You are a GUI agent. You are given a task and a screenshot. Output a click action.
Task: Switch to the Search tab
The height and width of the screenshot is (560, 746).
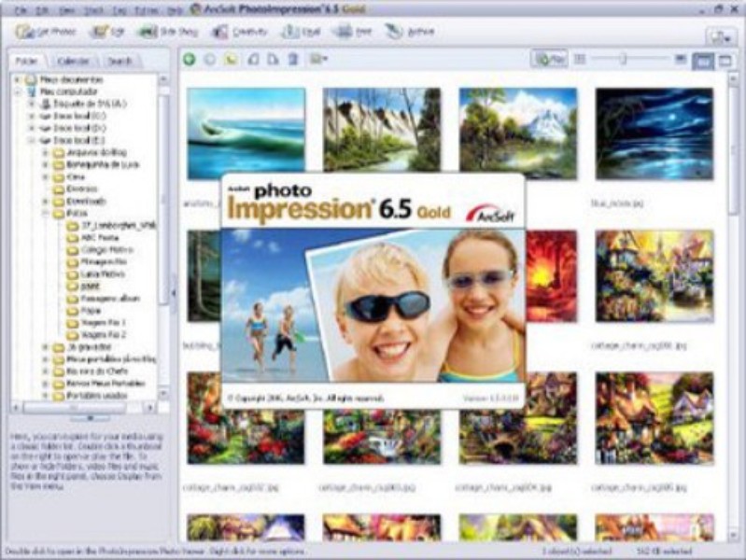point(120,61)
